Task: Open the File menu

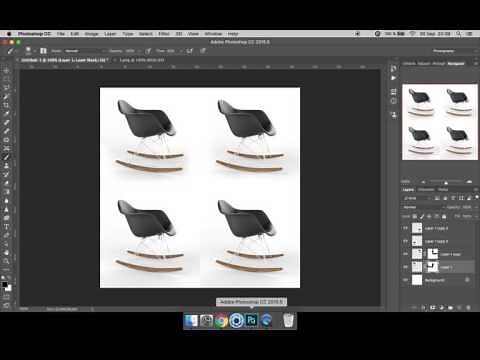Action: [61, 34]
